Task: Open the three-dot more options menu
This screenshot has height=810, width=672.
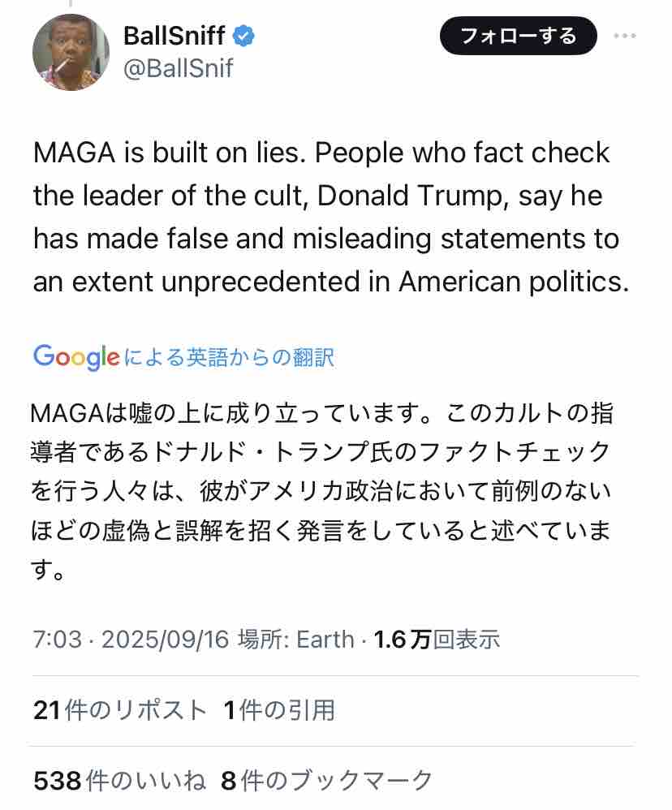Action: click(x=625, y=36)
